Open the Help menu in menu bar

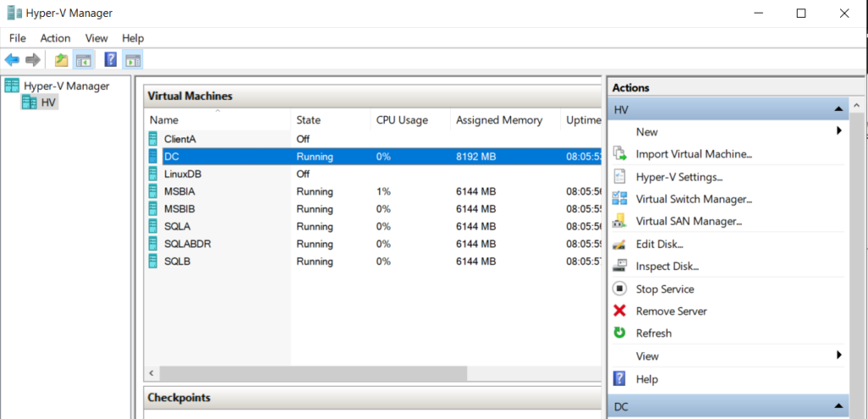coord(133,38)
